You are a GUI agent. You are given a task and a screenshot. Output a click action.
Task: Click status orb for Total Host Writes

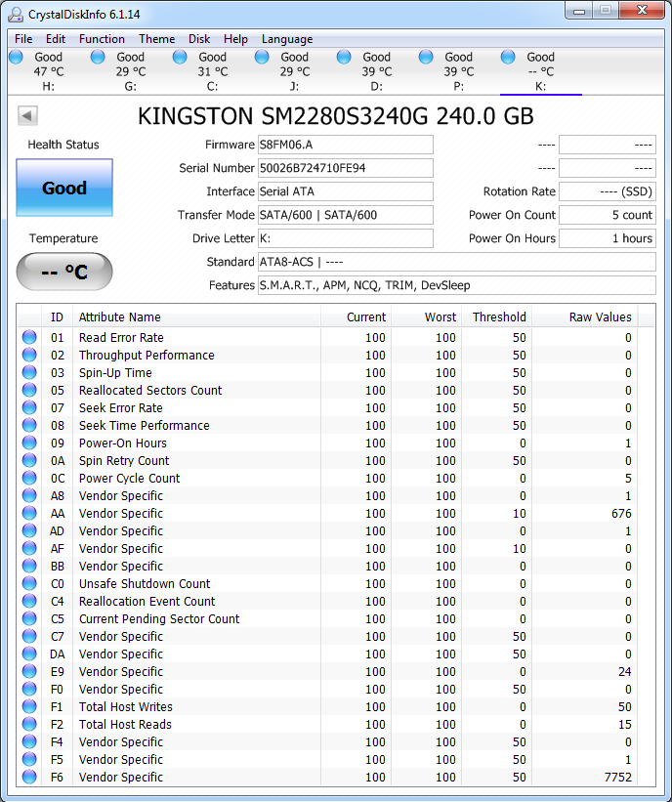click(x=29, y=707)
